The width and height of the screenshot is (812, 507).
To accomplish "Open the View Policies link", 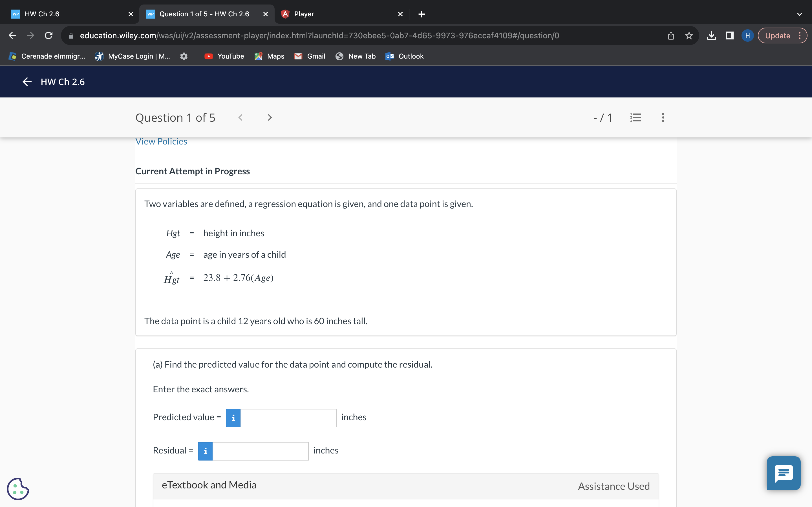I will coord(161,141).
